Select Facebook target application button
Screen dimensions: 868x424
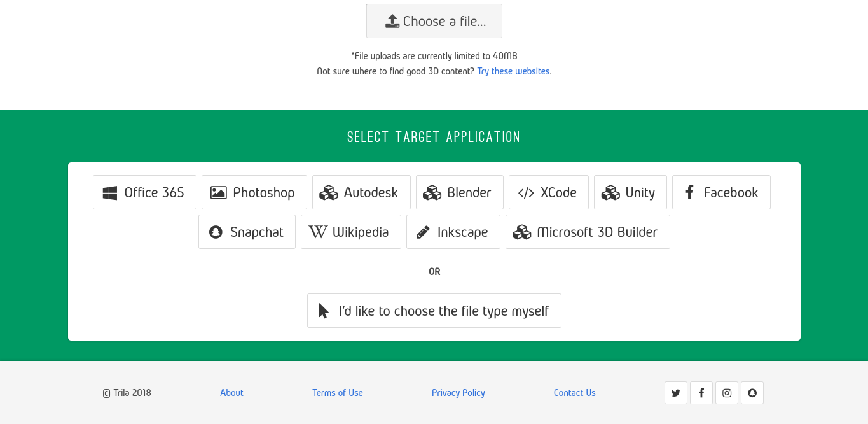point(721,192)
